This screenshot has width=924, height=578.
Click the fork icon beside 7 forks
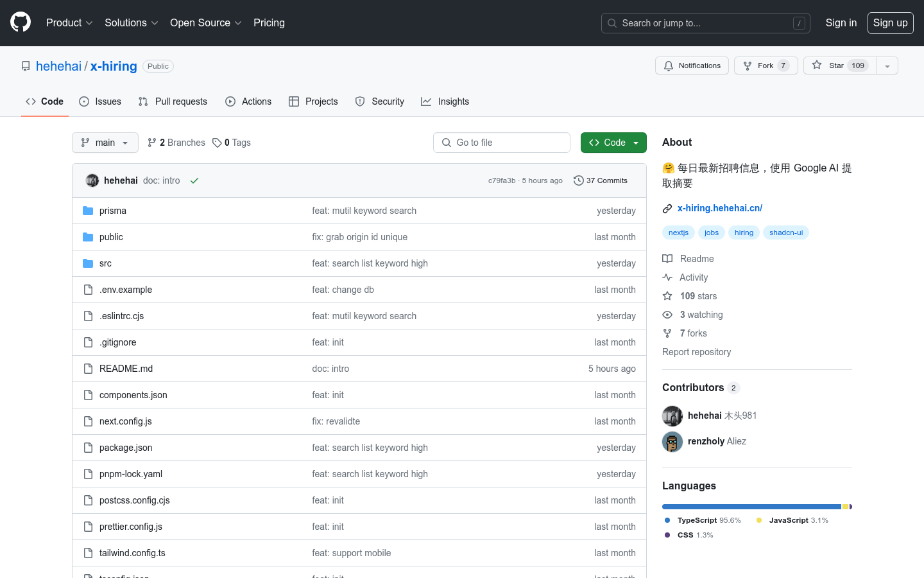pyautogui.click(x=667, y=333)
